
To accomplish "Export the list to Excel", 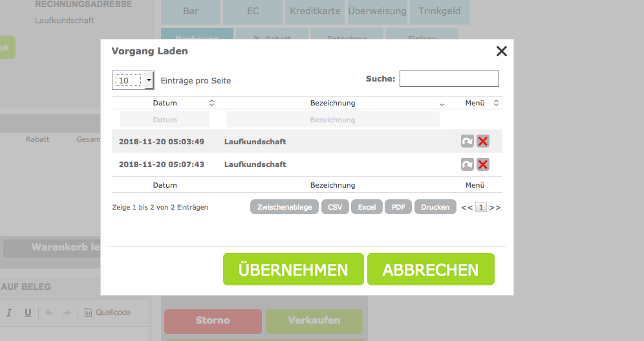I will pyautogui.click(x=367, y=207).
